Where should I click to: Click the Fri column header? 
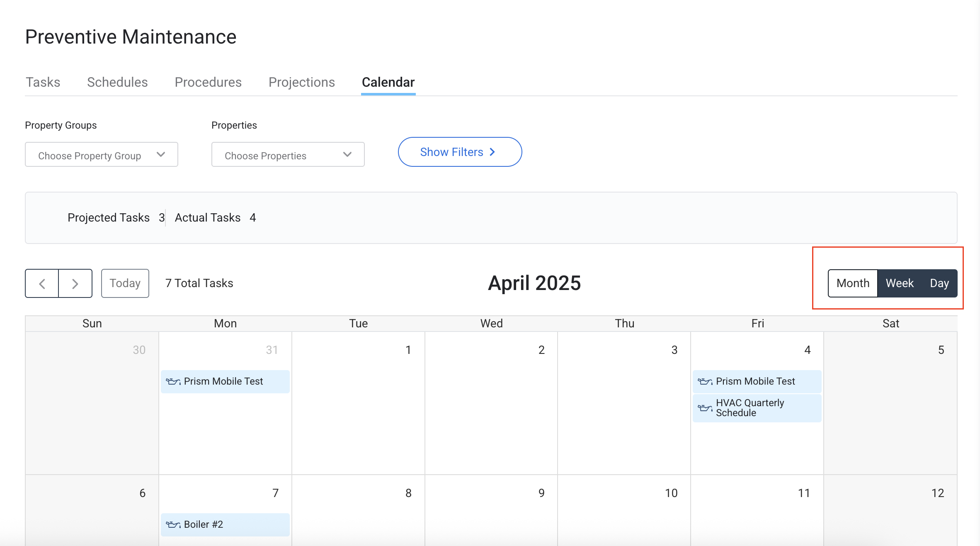click(x=757, y=324)
